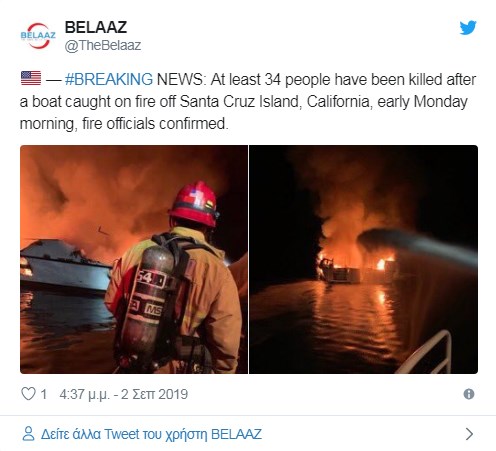Click the Twitter bird logo
The height and width of the screenshot is (451, 496).
coord(468,28)
